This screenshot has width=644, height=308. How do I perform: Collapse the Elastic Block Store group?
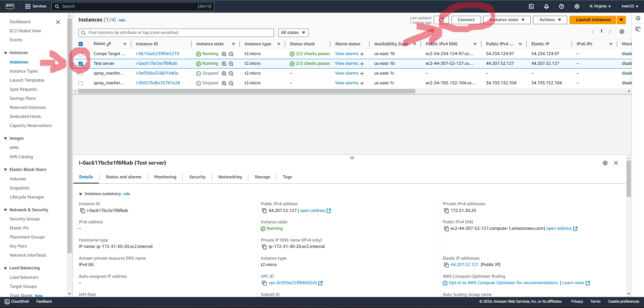[5, 170]
